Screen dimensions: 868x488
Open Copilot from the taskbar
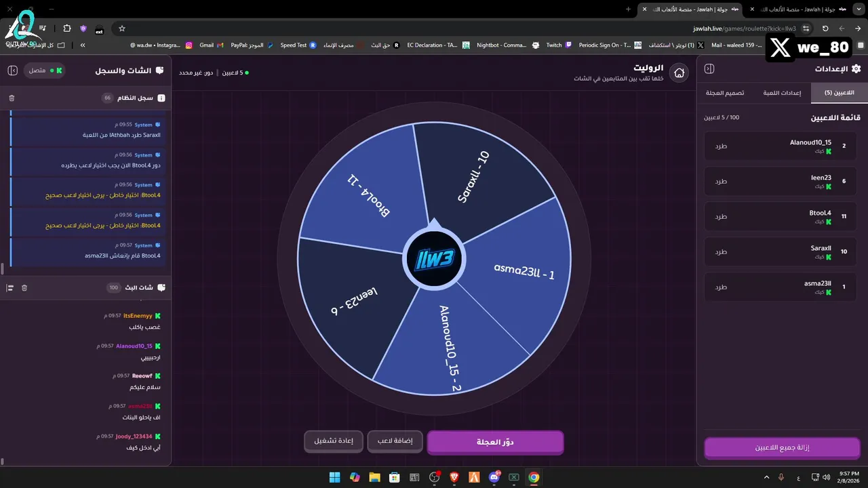coord(355,477)
